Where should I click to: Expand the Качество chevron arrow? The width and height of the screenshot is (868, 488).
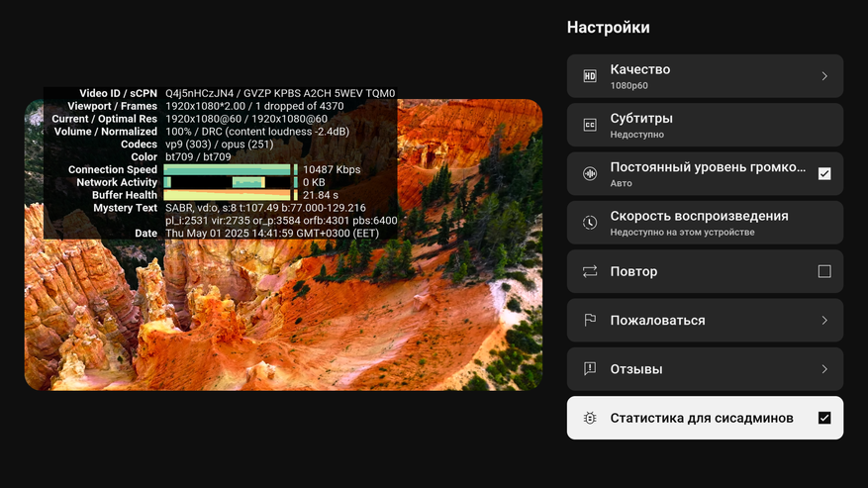click(824, 76)
